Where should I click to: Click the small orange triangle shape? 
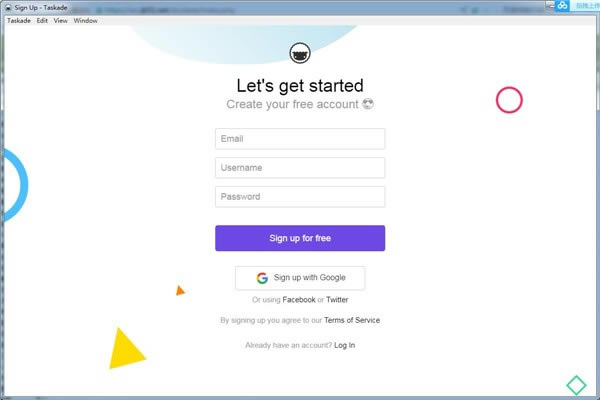click(x=180, y=291)
